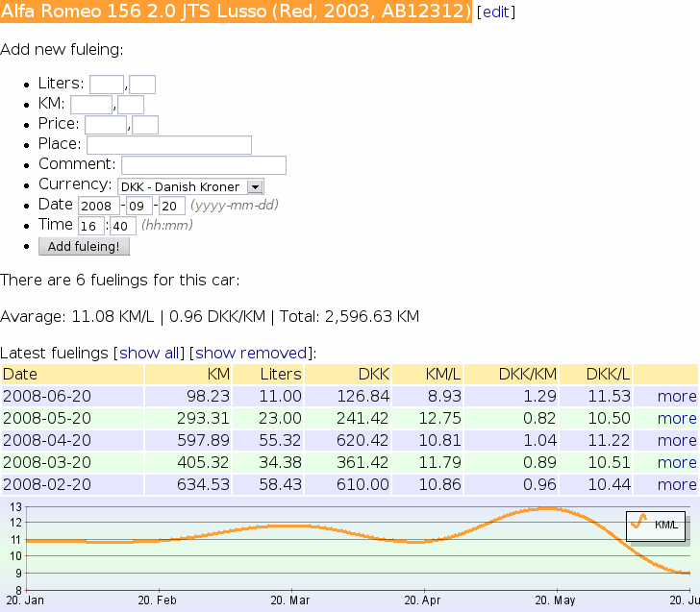Focus the Liters whole-number field
The width and height of the screenshot is (700, 612).
(107, 85)
